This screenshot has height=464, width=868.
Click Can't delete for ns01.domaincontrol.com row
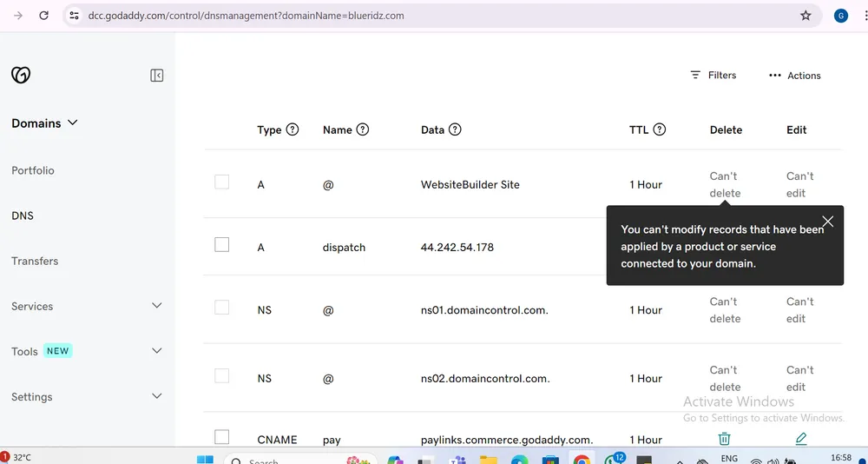point(725,310)
